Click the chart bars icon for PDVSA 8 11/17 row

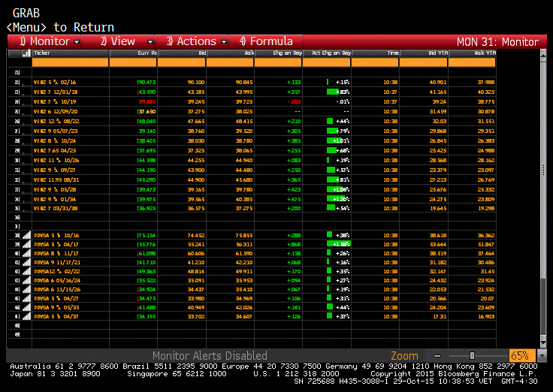pyautogui.click(x=26, y=253)
